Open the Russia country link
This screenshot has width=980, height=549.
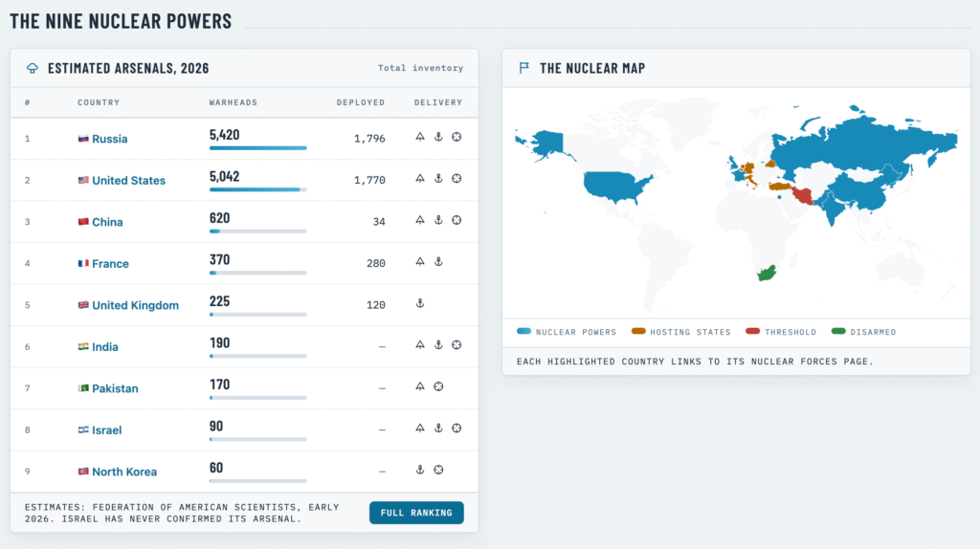[x=109, y=139]
